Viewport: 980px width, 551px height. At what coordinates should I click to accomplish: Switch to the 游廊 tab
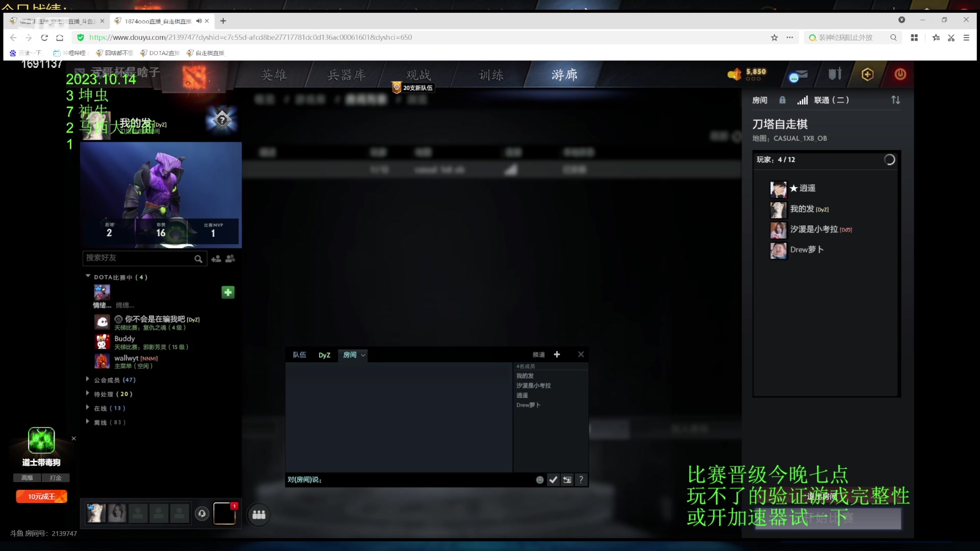tap(565, 75)
